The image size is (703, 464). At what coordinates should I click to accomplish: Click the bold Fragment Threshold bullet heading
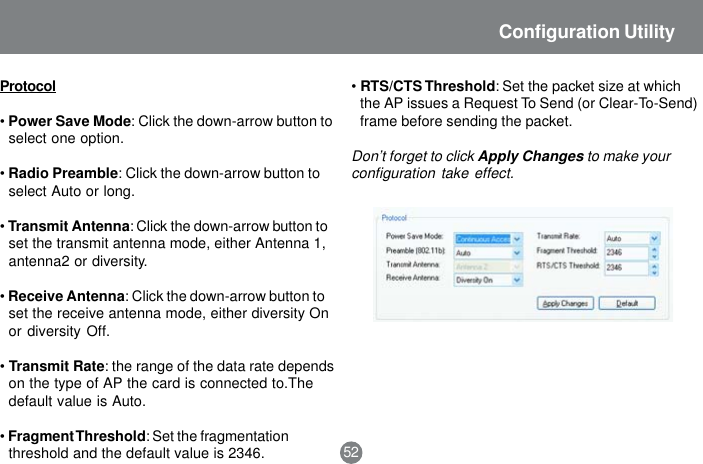(77, 436)
